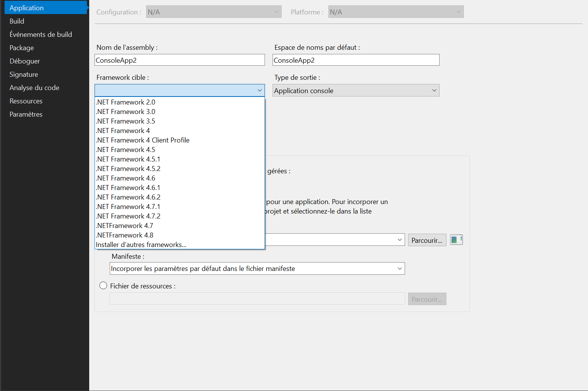Select .NET Framework 4 Client Profile
This screenshot has width=588, height=391.
(142, 140)
